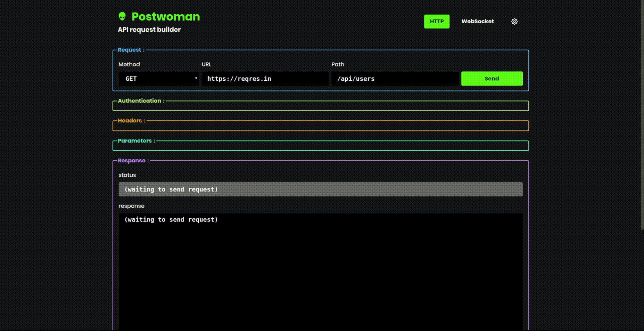Click the 'Path' field label
This screenshot has height=331, width=644.
(338, 64)
